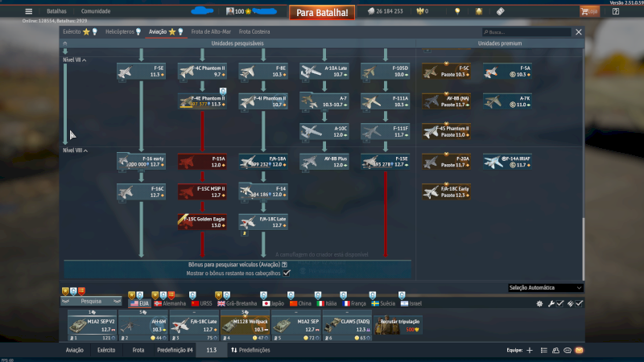This screenshot has height=362, width=644.
Task: Click the vehicle search field
Action: 527,32
